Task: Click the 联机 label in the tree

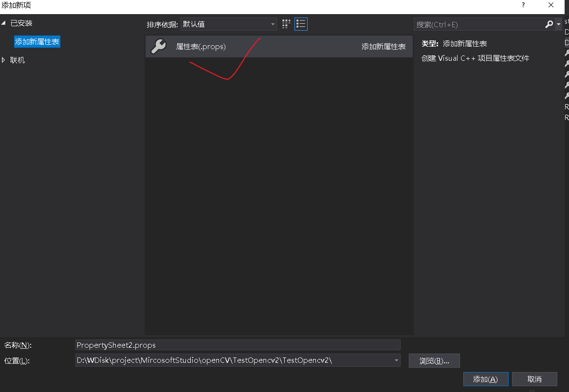Action: coord(18,60)
